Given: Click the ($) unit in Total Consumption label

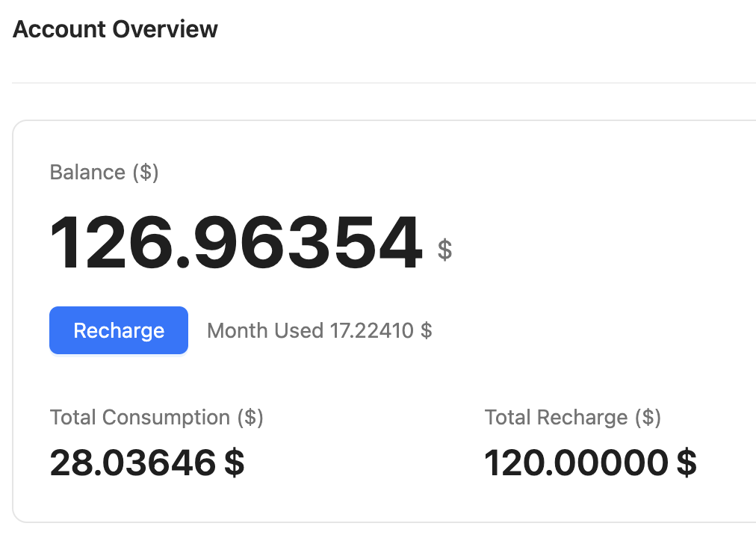Looking at the screenshot, I should coord(250,417).
